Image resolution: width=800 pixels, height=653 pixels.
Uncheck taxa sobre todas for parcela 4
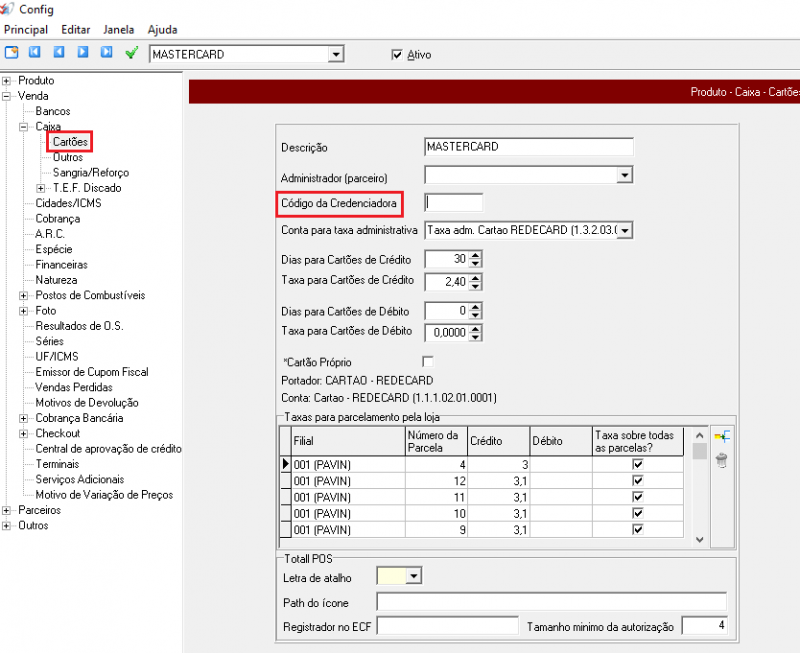coord(638,464)
